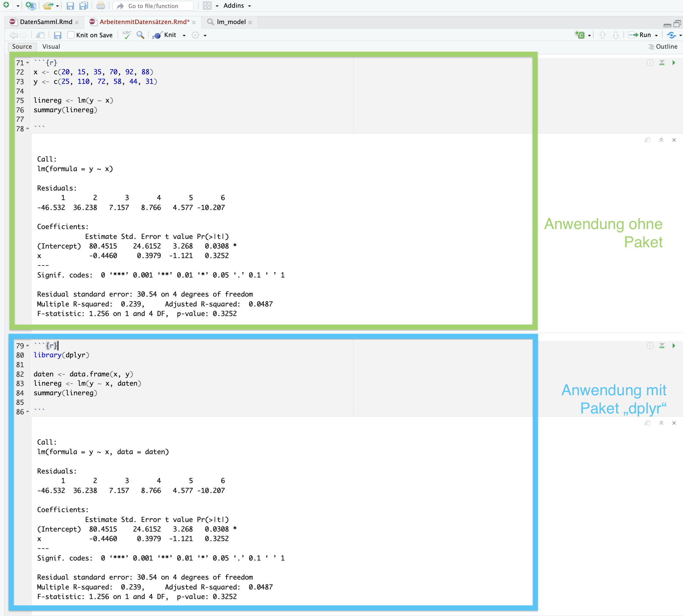Screen dimensions: 683x616
Task: Click the Go to file/function field
Action: [x=153, y=6]
